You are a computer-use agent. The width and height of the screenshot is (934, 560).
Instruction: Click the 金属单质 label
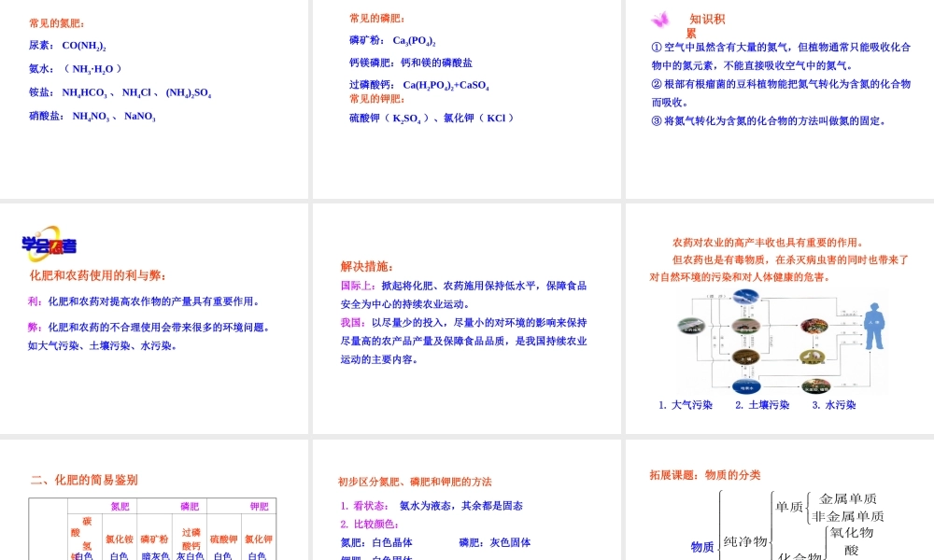click(x=848, y=498)
